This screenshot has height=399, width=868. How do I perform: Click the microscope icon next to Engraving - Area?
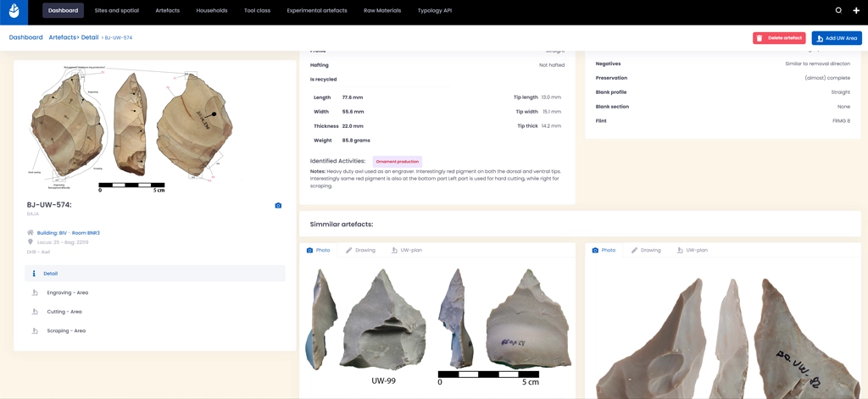tap(35, 293)
